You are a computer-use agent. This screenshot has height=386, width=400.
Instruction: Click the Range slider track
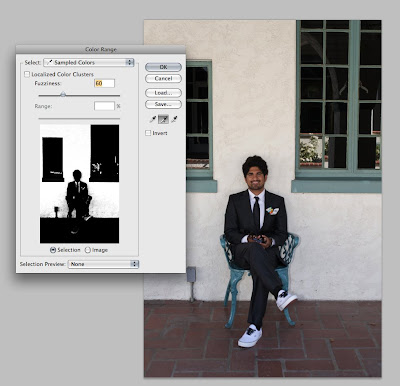(79, 118)
